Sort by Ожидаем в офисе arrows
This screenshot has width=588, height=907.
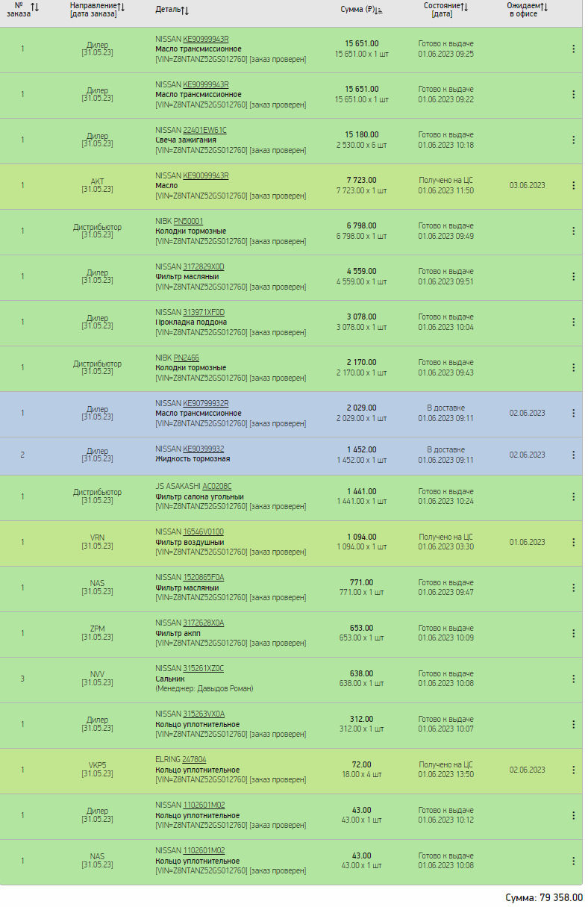(544, 7)
